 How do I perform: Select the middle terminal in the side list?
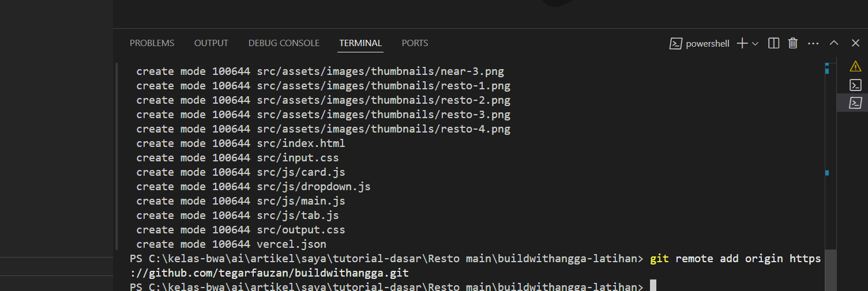pyautogui.click(x=855, y=85)
